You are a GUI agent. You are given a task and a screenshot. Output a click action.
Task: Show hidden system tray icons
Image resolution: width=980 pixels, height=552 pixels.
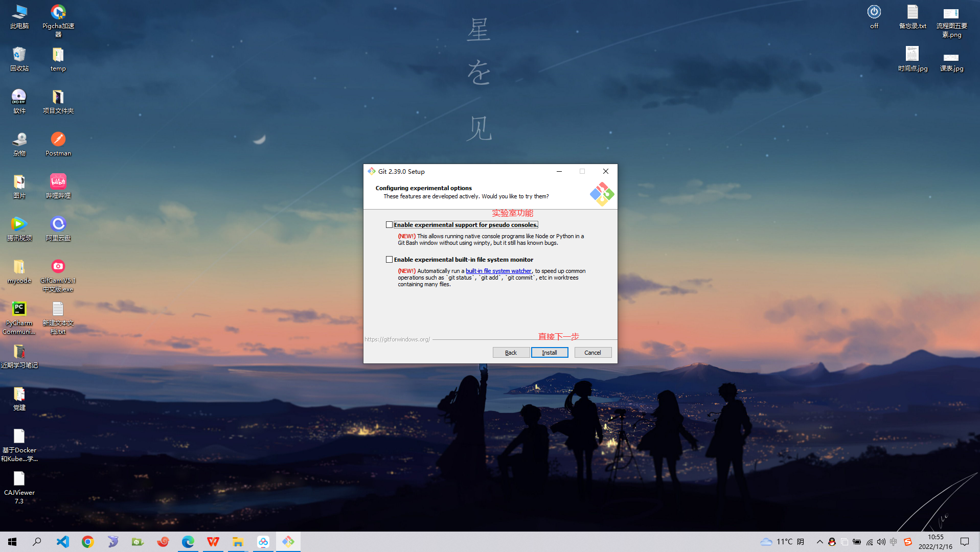[819, 542]
